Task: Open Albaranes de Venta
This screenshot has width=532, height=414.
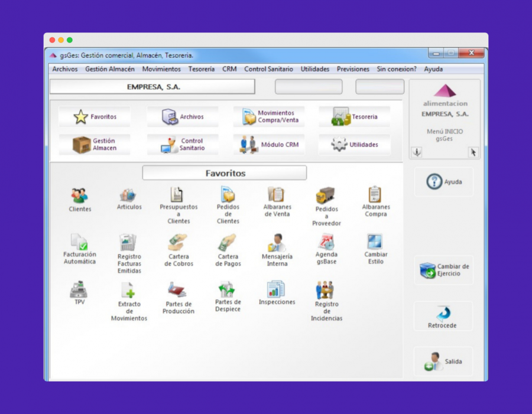Action: [x=277, y=202]
